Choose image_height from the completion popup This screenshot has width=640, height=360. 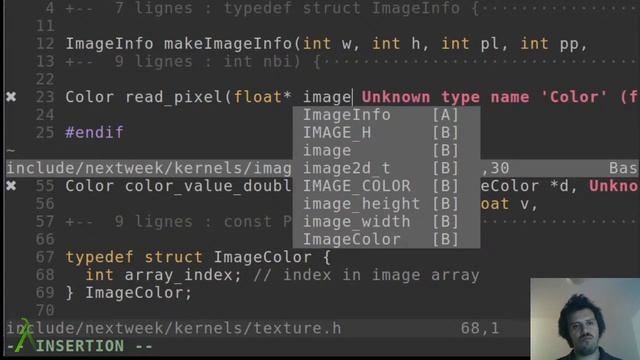click(386, 204)
